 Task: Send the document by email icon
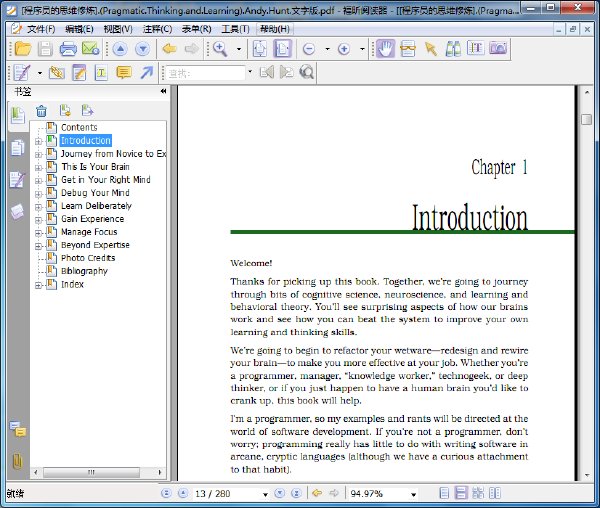[x=91, y=49]
